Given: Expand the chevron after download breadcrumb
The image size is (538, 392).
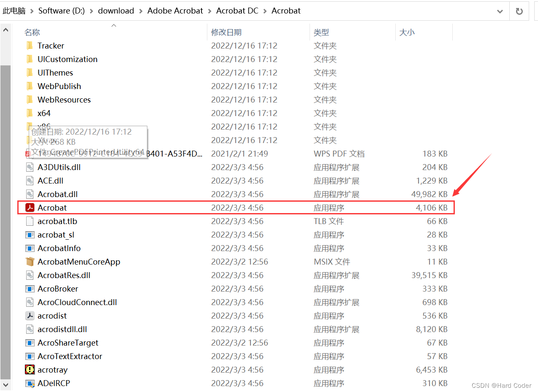Looking at the screenshot, I should pos(141,11).
